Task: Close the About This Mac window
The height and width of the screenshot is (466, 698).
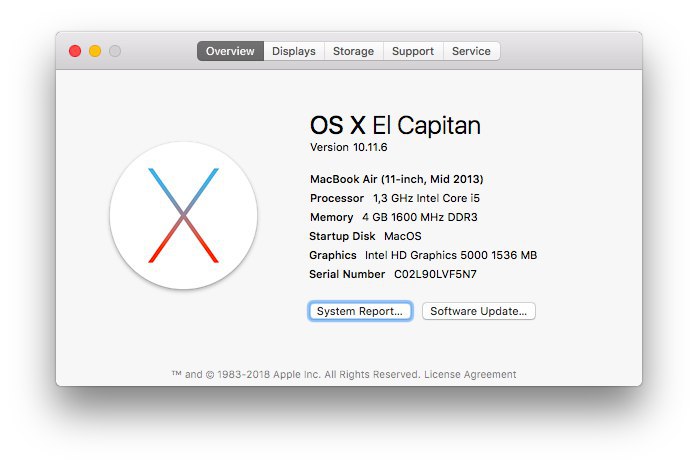Action: pyautogui.click(x=75, y=51)
